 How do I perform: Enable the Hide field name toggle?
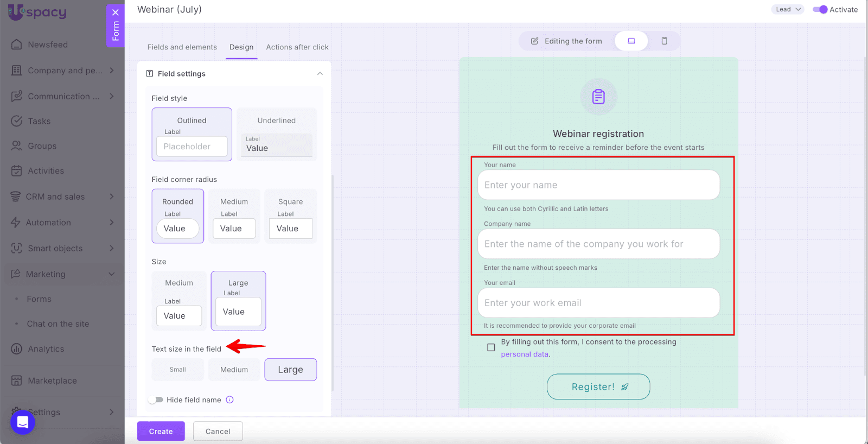156,400
